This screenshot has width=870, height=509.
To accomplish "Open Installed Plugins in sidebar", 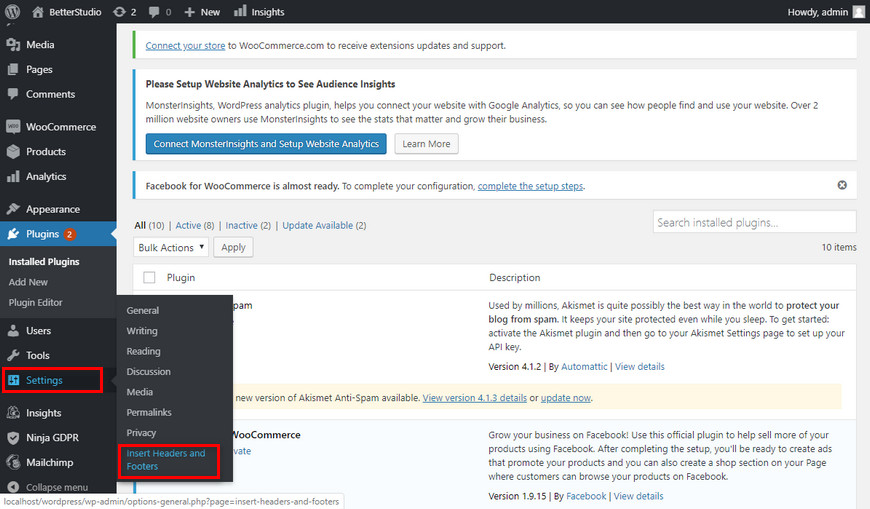I will coord(44,261).
